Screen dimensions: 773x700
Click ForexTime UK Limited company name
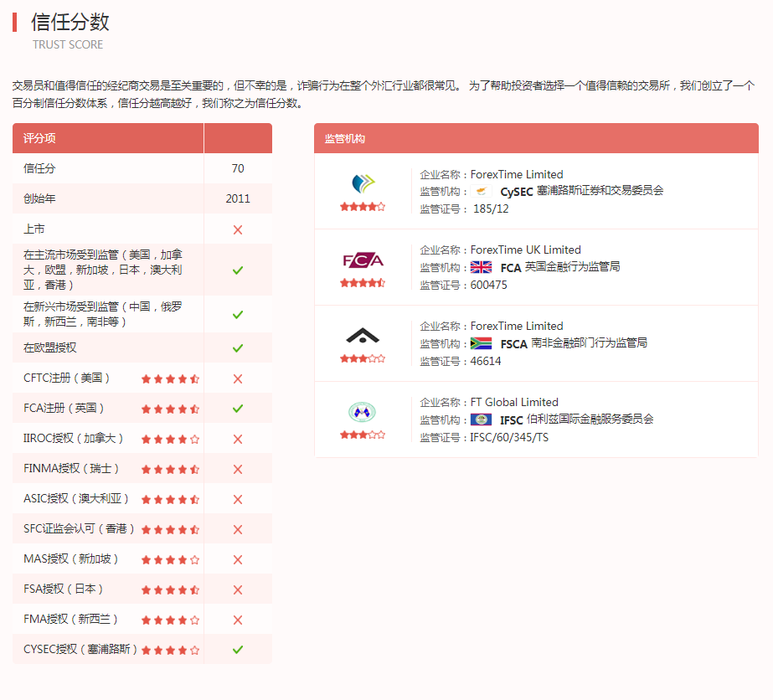coord(525,250)
